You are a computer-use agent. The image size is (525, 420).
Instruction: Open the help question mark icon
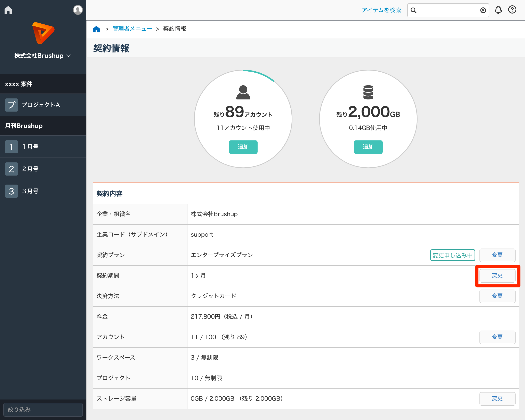click(x=512, y=10)
